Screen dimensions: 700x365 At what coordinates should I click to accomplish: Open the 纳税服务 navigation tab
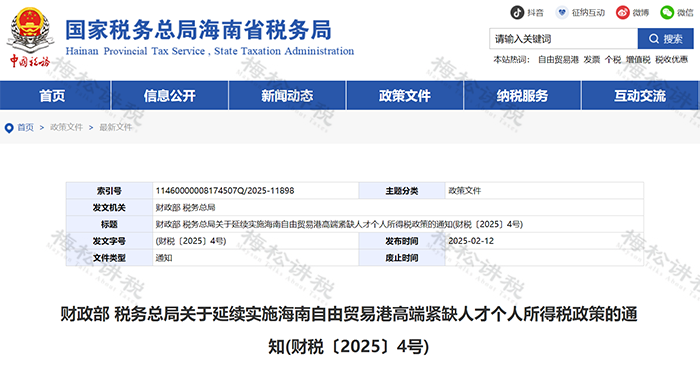[x=522, y=95]
